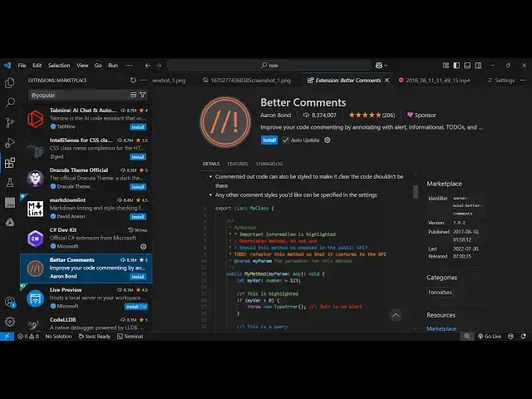
Task: Toggle the Secondary Side Bar visibility
Action: pyautogui.click(x=478, y=65)
